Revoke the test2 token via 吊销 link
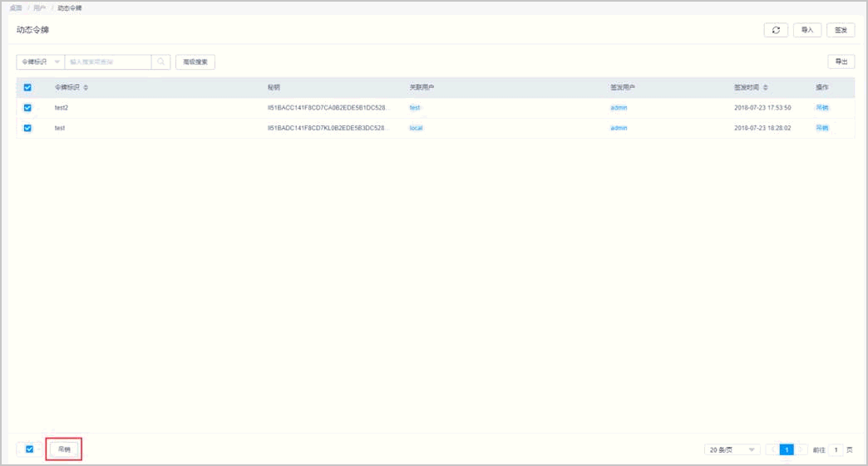868x466 pixels. tap(821, 108)
